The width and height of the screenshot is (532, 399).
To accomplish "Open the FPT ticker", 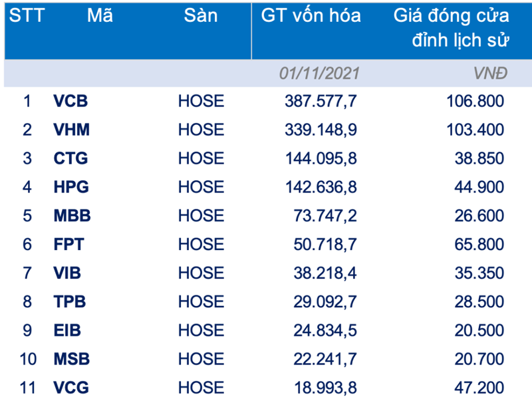I will 68,244.
